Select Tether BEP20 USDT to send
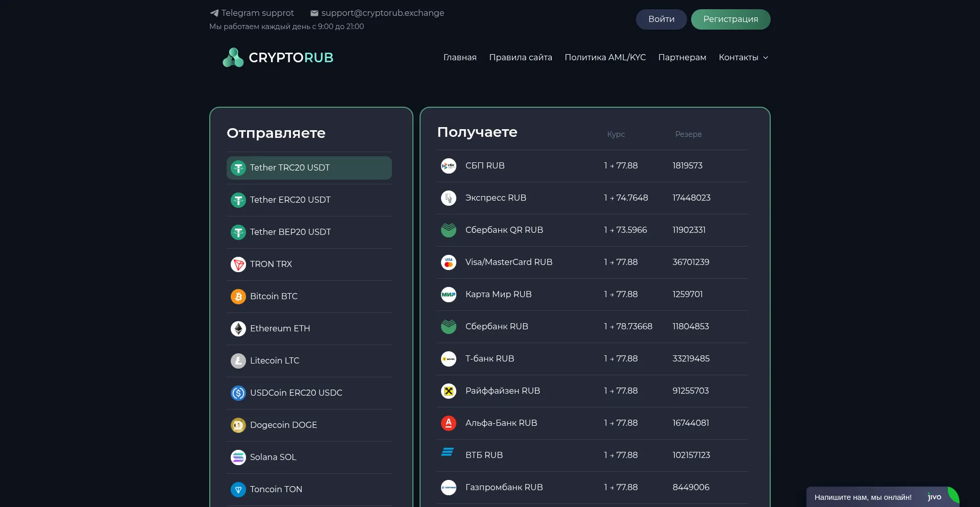Screen dimensions: 980x507 click(309, 232)
